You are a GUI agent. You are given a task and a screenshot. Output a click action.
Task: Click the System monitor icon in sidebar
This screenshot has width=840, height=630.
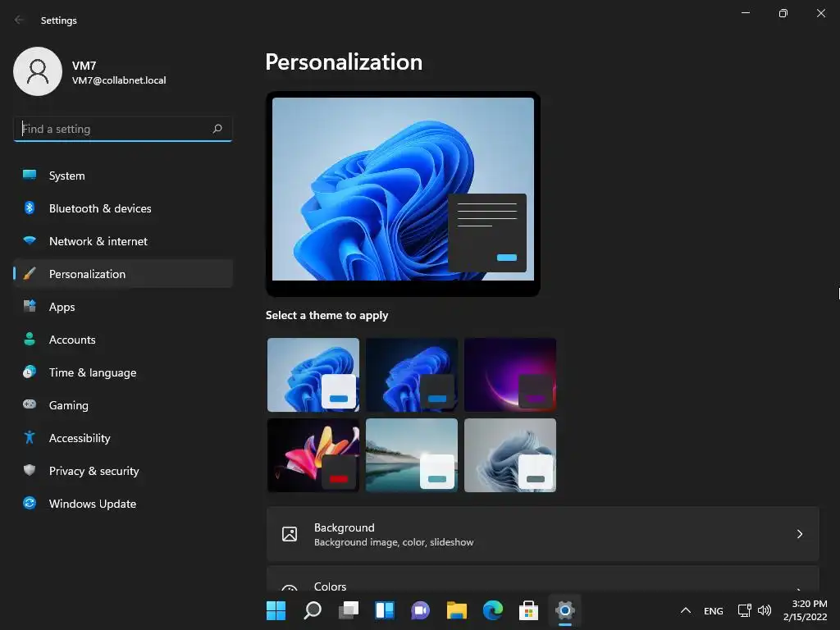pyautogui.click(x=30, y=176)
